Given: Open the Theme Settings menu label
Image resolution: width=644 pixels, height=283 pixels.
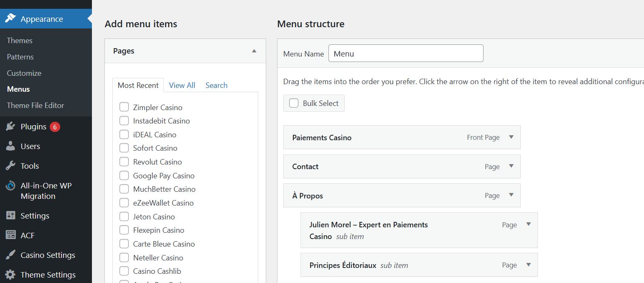Looking at the screenshot, I should [x=48, y=275].
